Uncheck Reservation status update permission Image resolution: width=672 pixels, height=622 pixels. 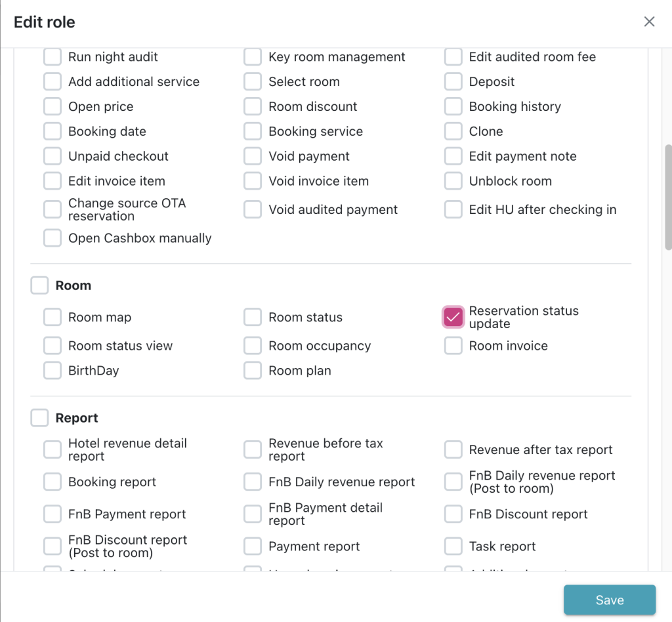(x=453, y=317)
